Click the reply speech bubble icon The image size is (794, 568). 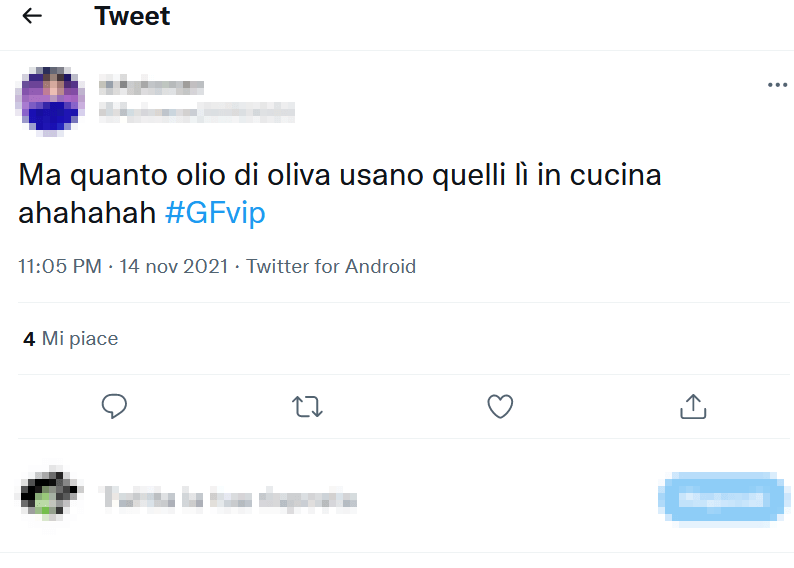[x=115, y=406]
